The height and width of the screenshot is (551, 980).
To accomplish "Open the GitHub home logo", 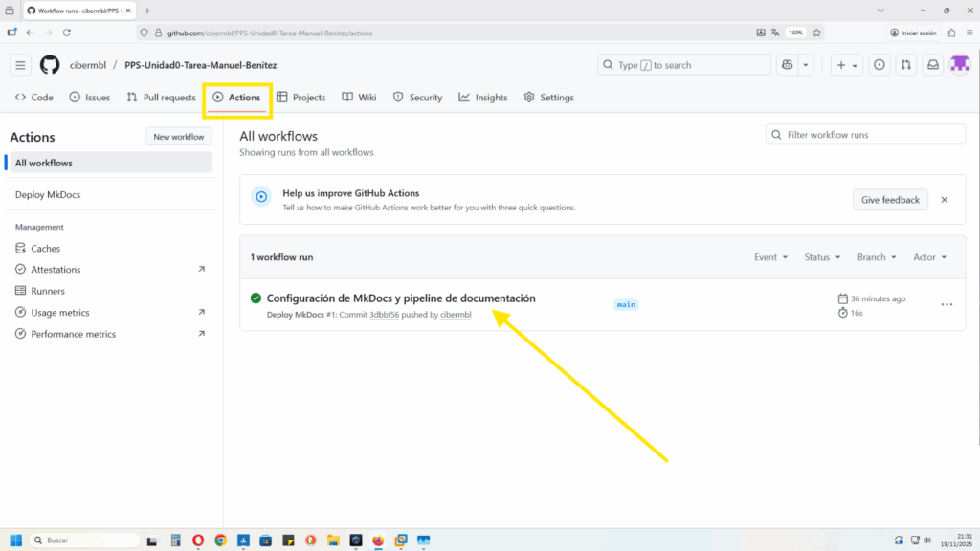I will tap(50, 65).
